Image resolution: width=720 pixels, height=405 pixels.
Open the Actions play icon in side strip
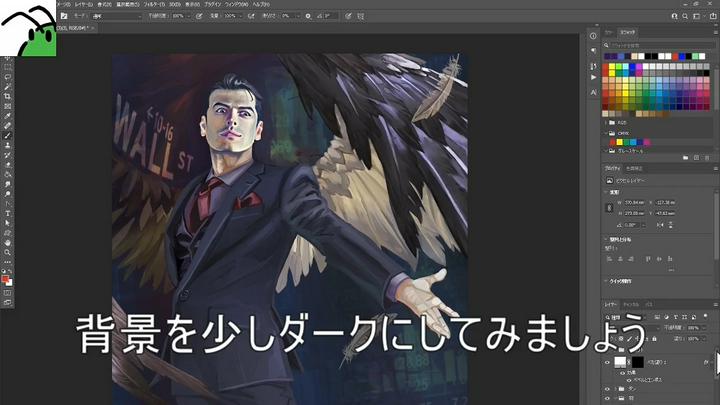click(593, 77)
